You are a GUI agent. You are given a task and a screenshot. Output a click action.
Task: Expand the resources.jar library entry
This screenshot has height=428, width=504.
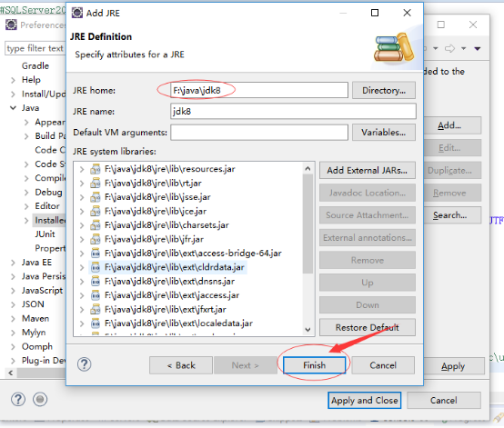click(82, 169)
